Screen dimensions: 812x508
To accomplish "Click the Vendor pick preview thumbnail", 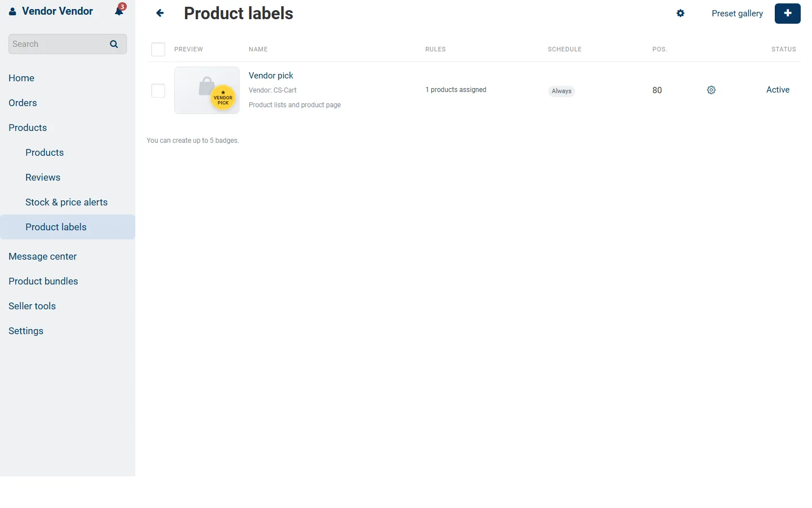I will tap(207, 90).
